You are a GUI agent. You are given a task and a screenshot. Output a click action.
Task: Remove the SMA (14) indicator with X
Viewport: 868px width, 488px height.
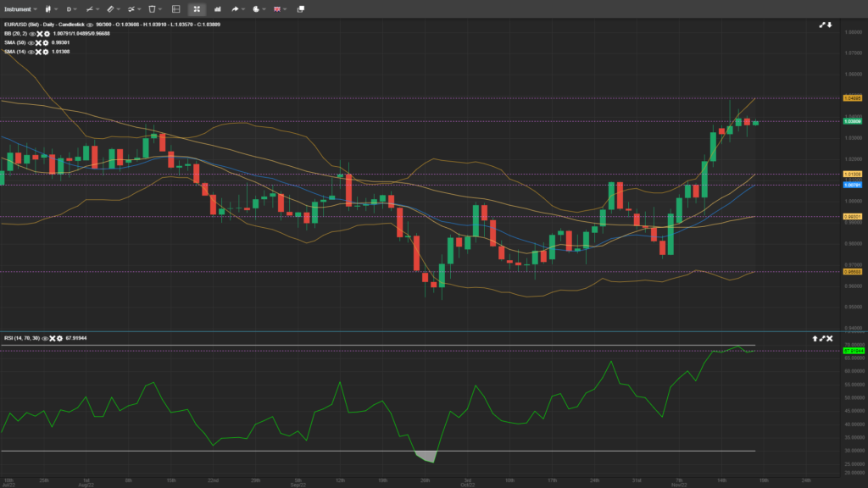(x=38, y=52)
